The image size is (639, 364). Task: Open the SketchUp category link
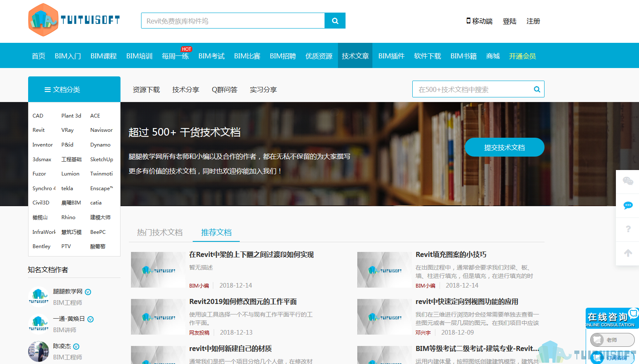[102, 160]
